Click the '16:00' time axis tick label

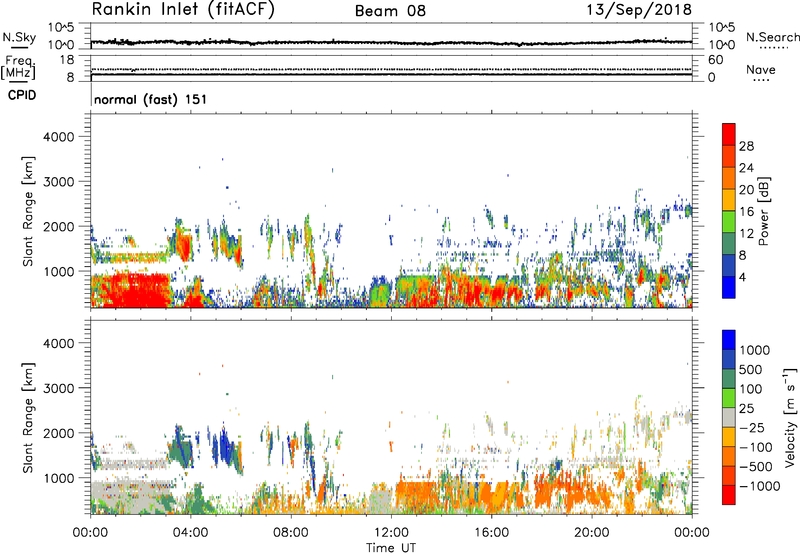pos(491,533)
